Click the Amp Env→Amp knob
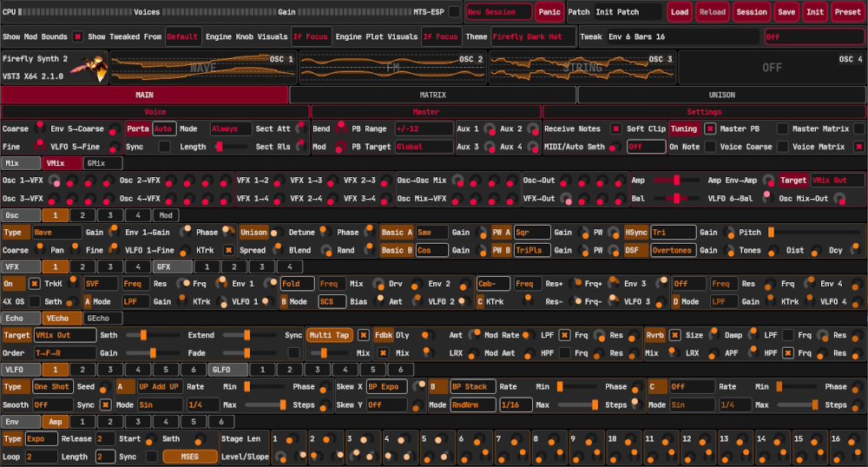Image resolution: width=868 pixels, height=467 pixels. (768, 180)
